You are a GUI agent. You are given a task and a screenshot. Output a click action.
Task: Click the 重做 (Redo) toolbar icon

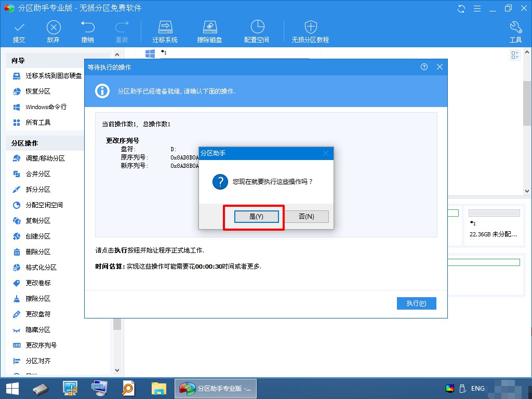[x=122, y=32]
